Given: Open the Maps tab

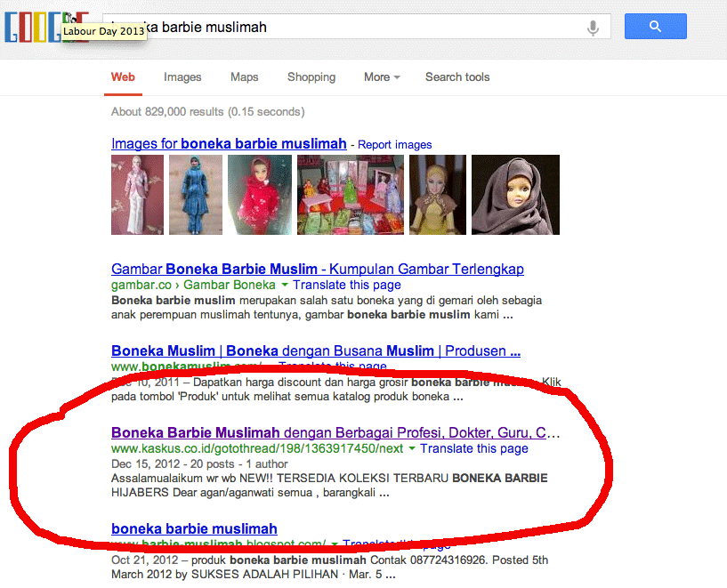Looking at the screenshot, I should [x=245, y=77].
